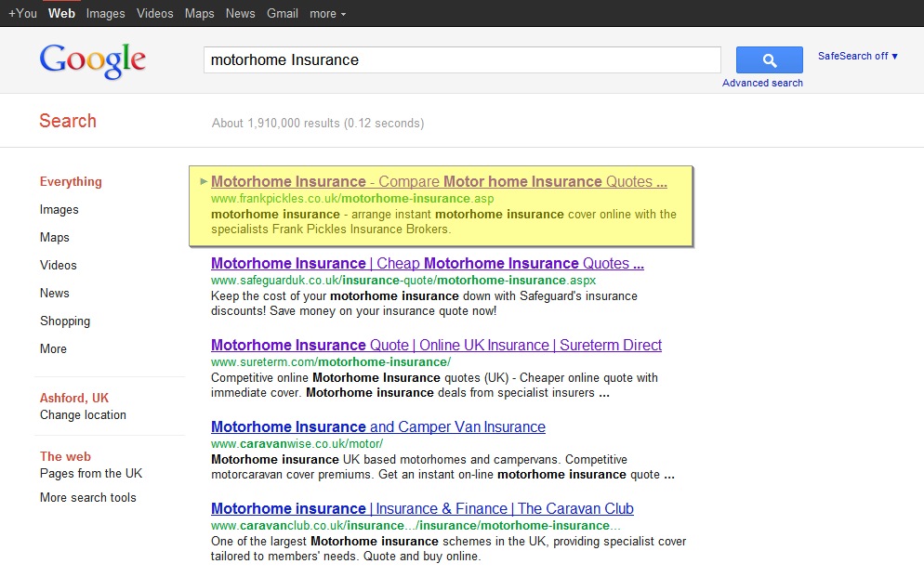Click the www.frankpickles.co.uk URL text
Screen dimensions: 924x577
(x=352, y=199)
